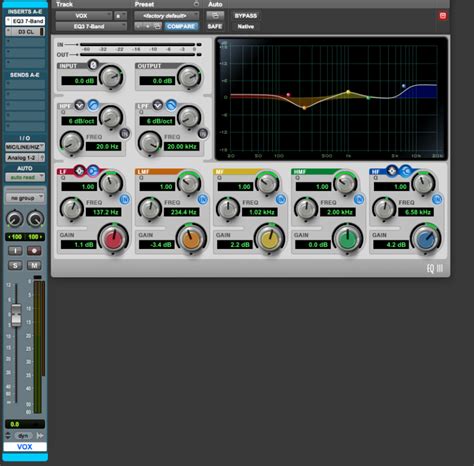
Task: Click the green HMF gain knob
Action: point(348,240)
